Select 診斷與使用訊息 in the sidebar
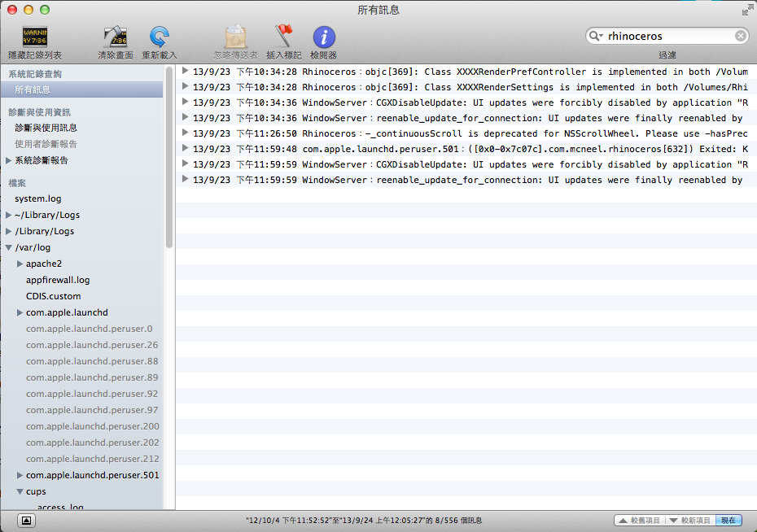 coord(46,128)
